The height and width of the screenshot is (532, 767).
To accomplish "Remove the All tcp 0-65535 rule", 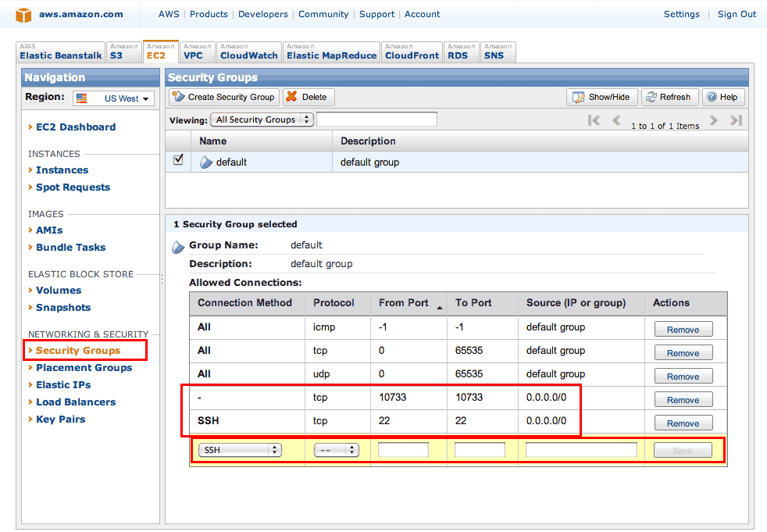I will [x=683, y=353].
